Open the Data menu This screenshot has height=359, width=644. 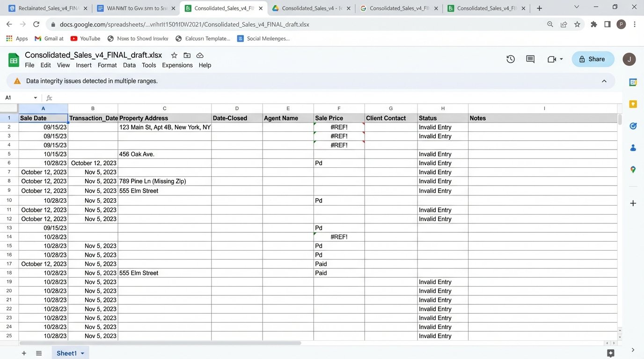(129, 65)
